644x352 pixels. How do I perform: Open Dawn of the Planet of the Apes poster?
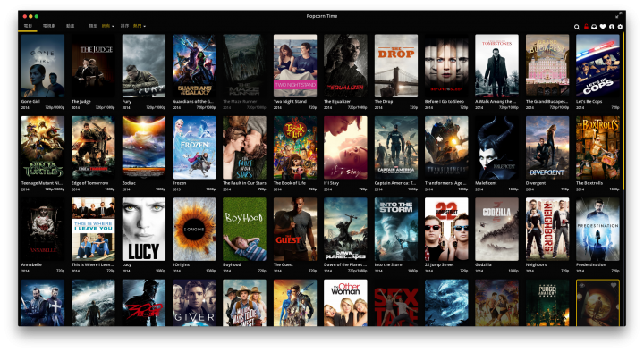[345, 229]
